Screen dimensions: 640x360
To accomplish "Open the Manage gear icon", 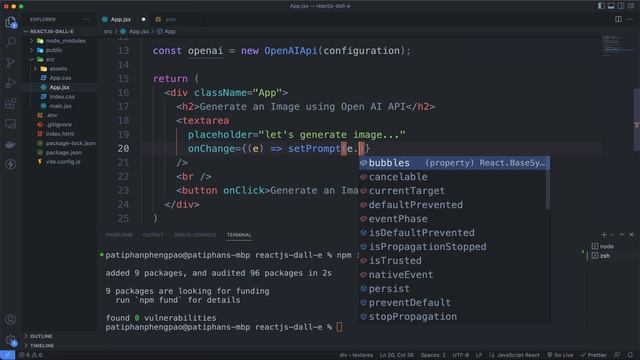I will 11,340.
